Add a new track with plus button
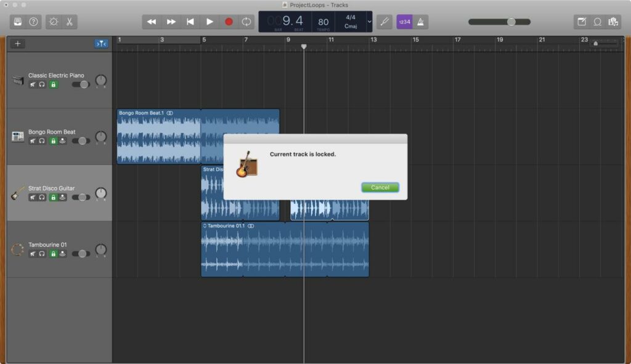 (18, 44)
